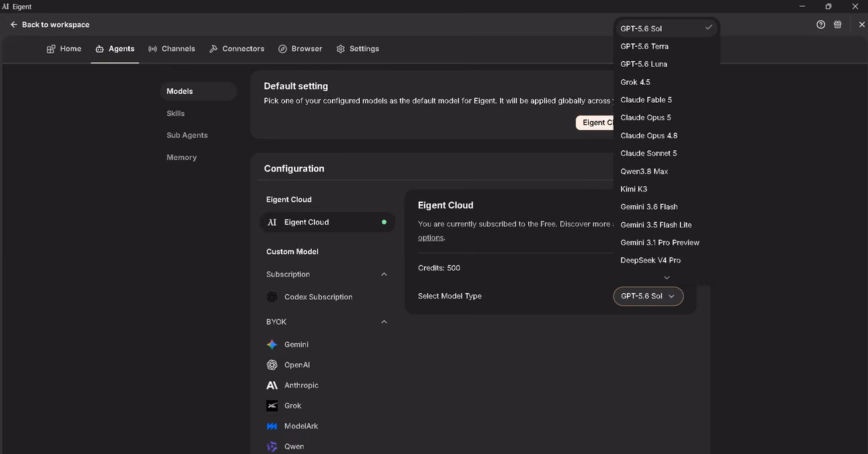
Task: Open the Gemini BYOK provider
Action: tap(327, 345)
